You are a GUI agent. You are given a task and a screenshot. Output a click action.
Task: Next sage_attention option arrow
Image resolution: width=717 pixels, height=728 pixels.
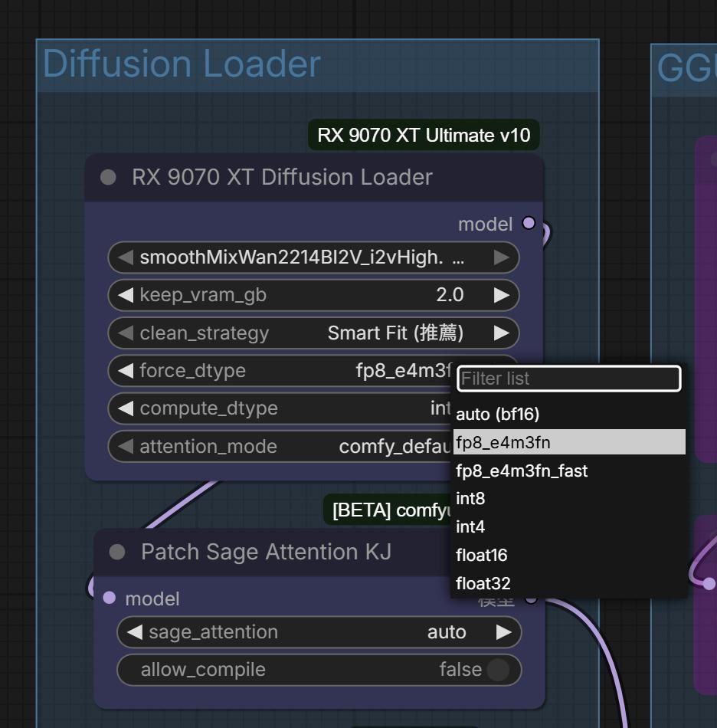pos(503,632)
